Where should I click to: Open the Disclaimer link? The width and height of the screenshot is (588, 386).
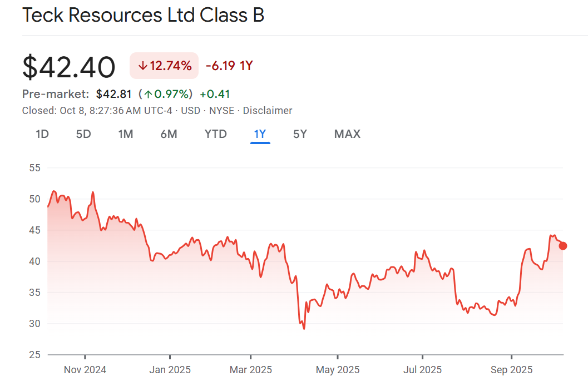point(268,111)
